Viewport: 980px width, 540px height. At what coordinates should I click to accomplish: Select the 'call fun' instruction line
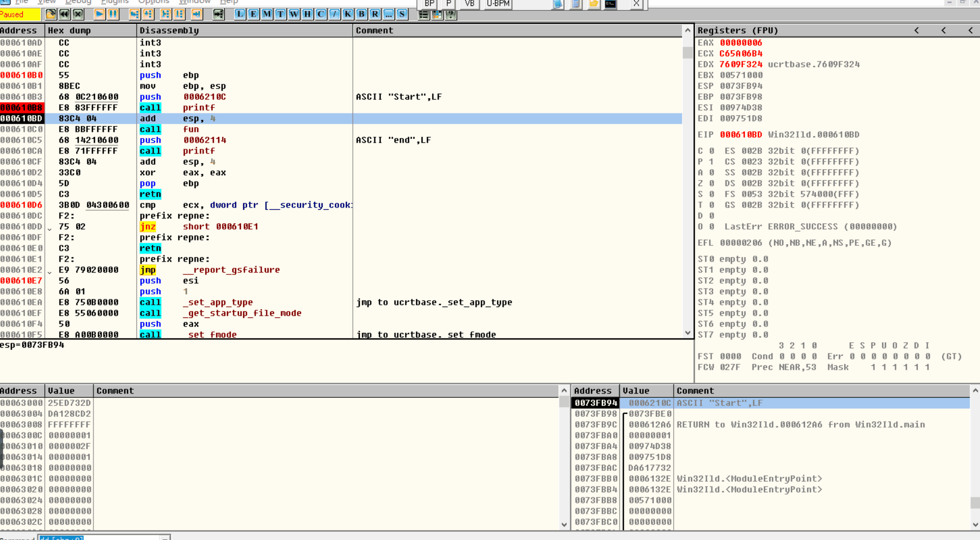point(341,129)
